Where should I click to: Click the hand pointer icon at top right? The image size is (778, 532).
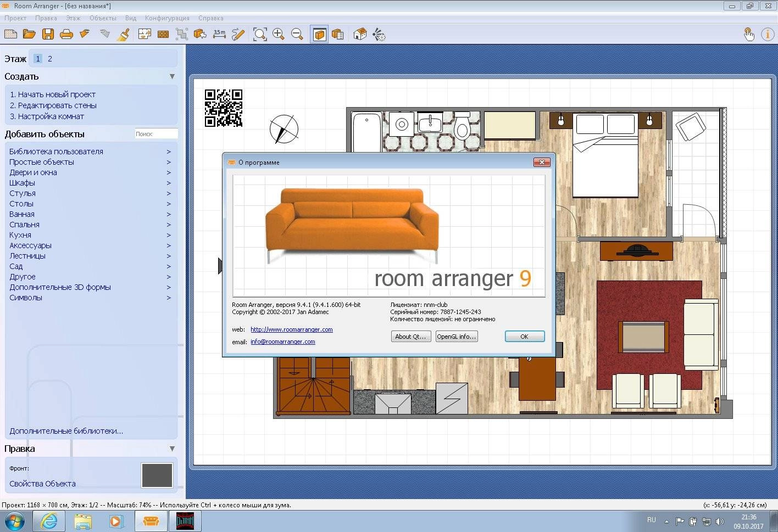click(x=749, y=34)
